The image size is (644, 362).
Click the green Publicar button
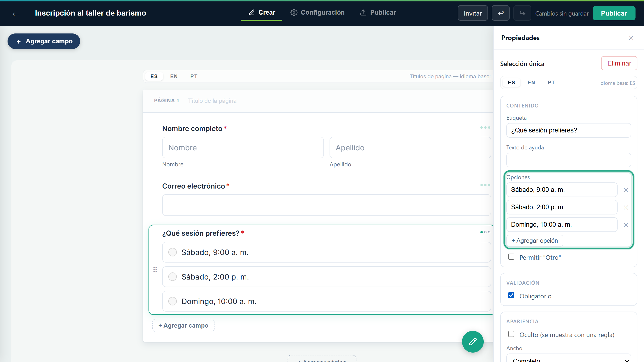click(x=614, y=13)
